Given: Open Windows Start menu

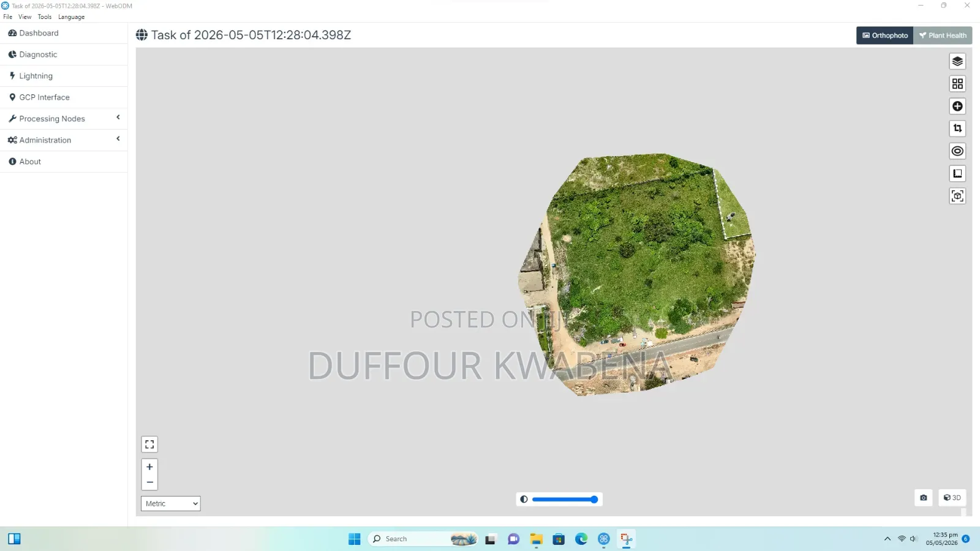Looking at the screenshot, I should [355, 539].
